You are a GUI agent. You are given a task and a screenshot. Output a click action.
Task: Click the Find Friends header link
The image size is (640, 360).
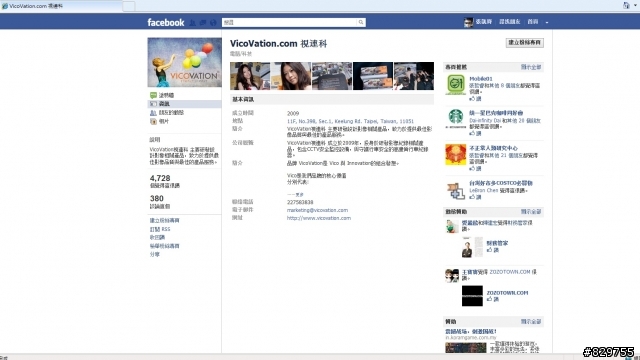tap(509, 22)
